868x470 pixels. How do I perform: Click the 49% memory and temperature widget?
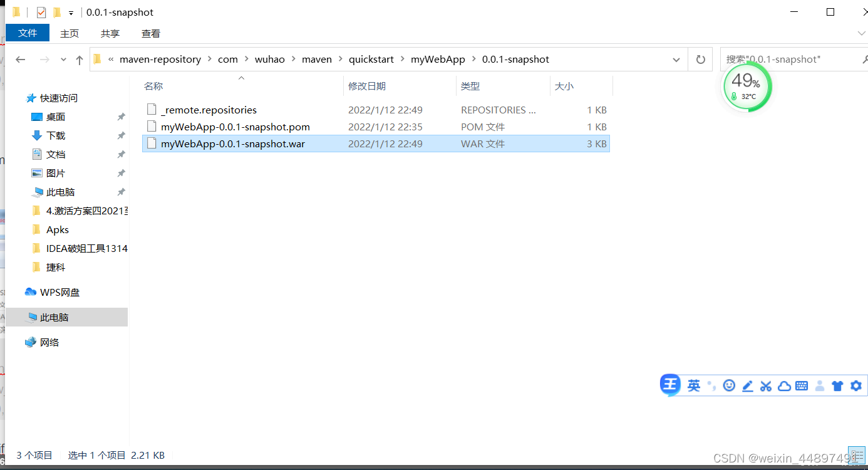(747, 86)
